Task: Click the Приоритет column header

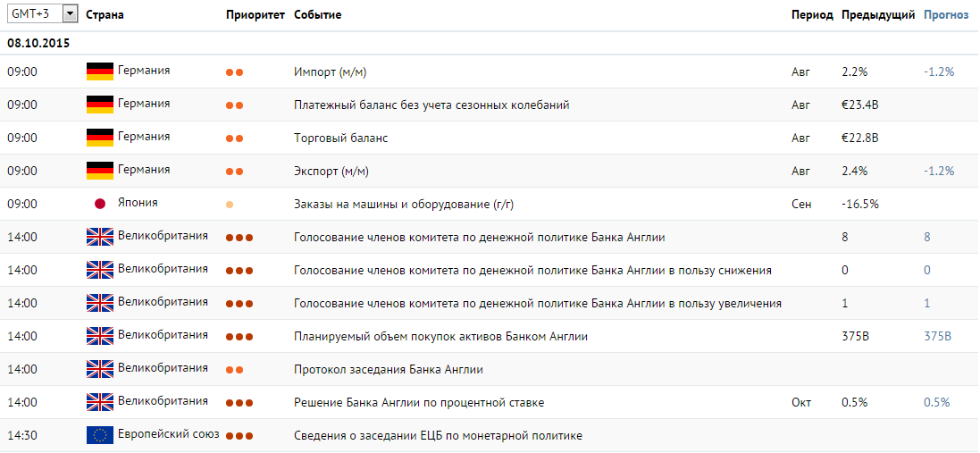Action: [x=255, y=14]
